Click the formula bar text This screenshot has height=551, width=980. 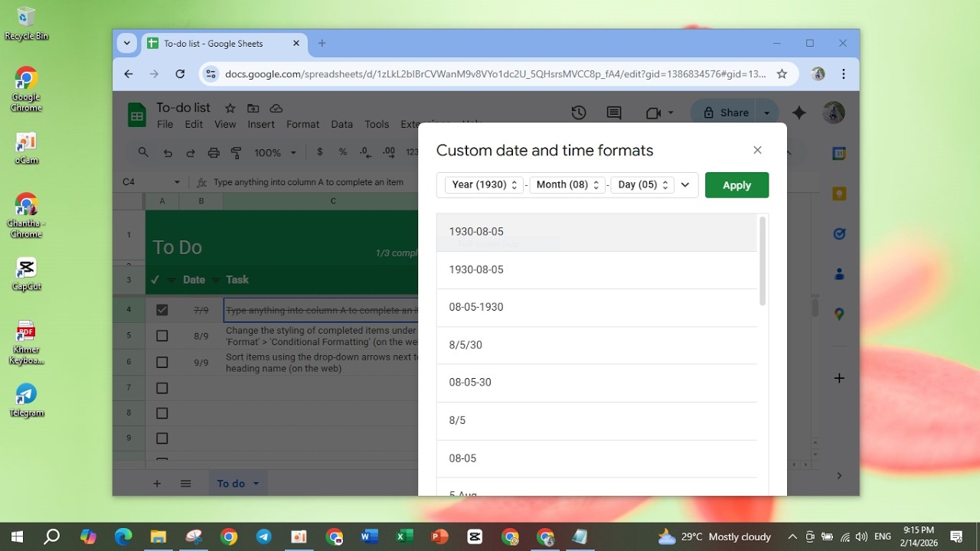click(308, 182)
